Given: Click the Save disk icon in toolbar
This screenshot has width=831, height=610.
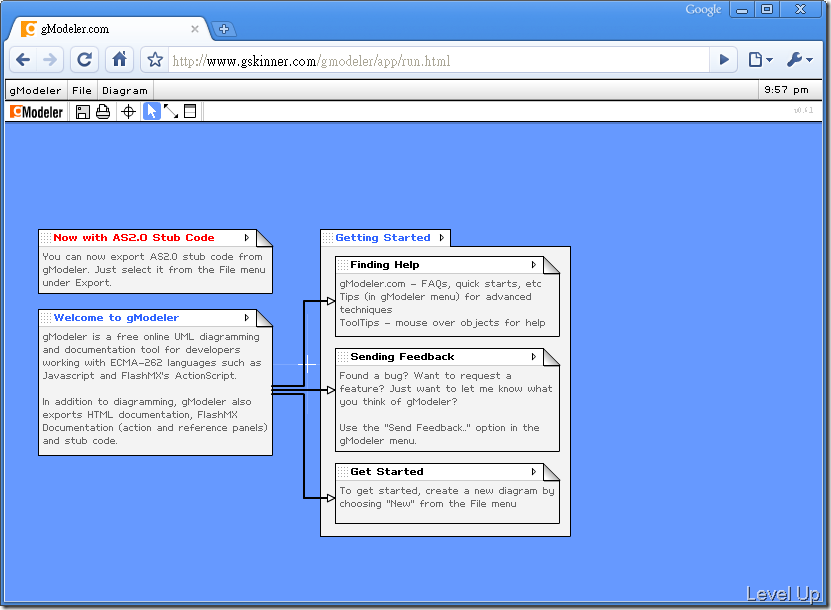Looking at the screenshot, I should (83, 112).
